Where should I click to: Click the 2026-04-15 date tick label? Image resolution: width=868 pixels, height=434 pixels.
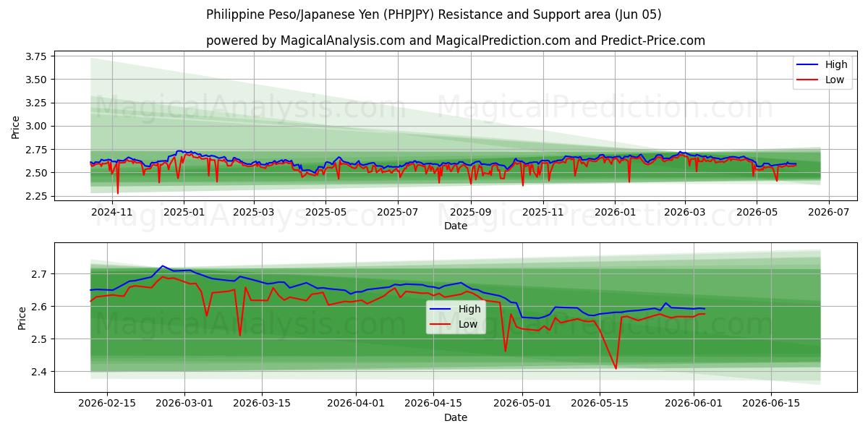[x=433, y=404]
